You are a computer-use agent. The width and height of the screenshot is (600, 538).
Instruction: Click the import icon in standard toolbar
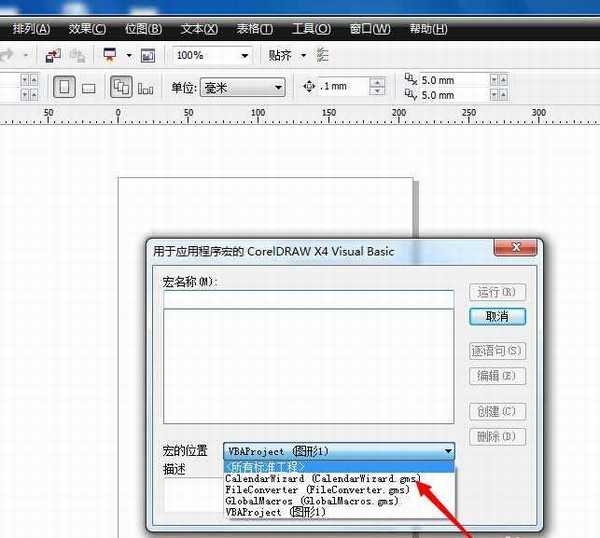click(x=54, y=55)
